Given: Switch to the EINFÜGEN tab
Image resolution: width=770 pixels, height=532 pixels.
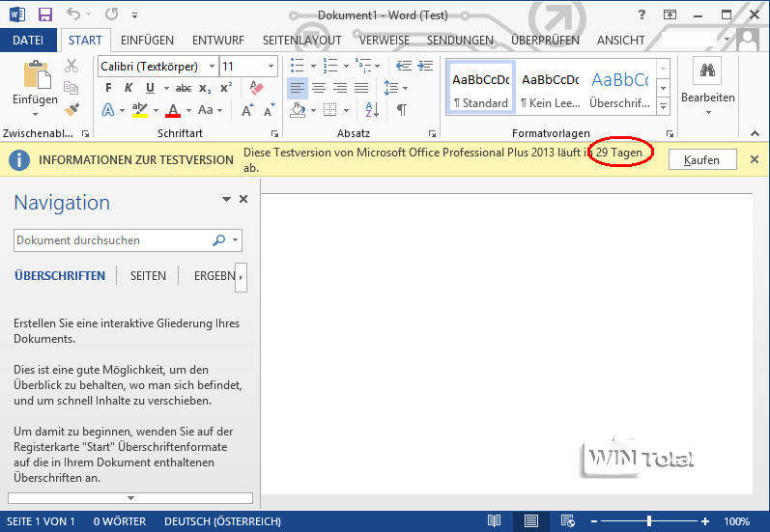Looking at the screenshot, I should point(147,41).
